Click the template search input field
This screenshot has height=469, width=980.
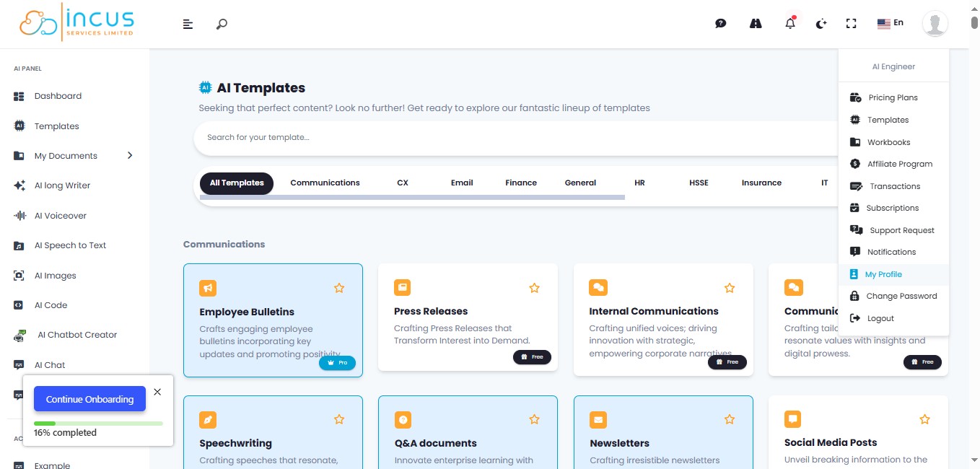pyautogui.click(x=505, y=137)
